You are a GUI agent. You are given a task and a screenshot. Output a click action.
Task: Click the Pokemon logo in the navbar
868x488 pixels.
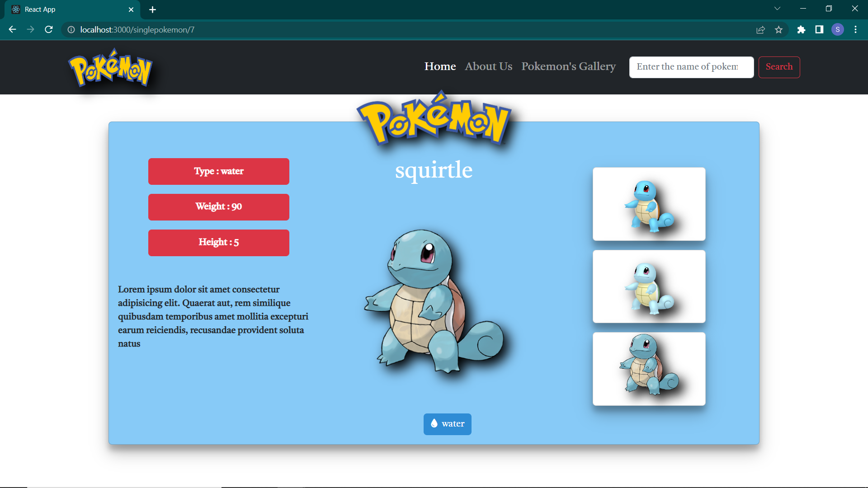click(x=110, y=67)
